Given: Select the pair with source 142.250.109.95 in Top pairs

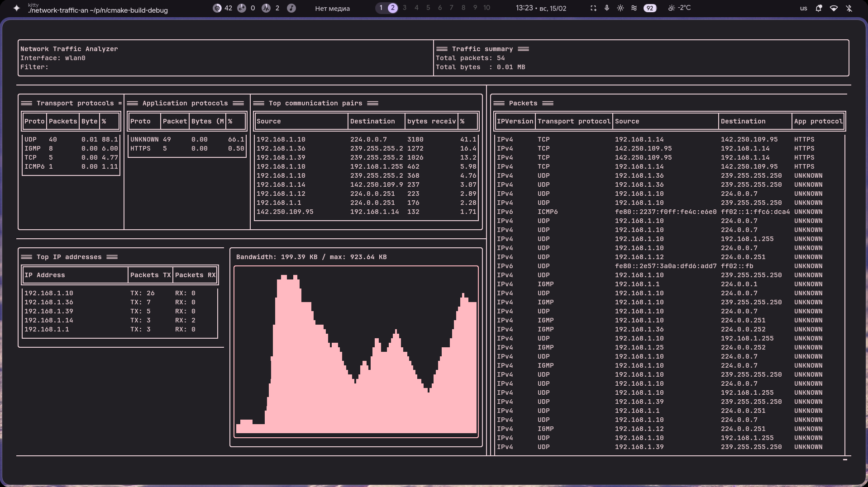Looking at the screenshot, I should [x=366, y=212].
